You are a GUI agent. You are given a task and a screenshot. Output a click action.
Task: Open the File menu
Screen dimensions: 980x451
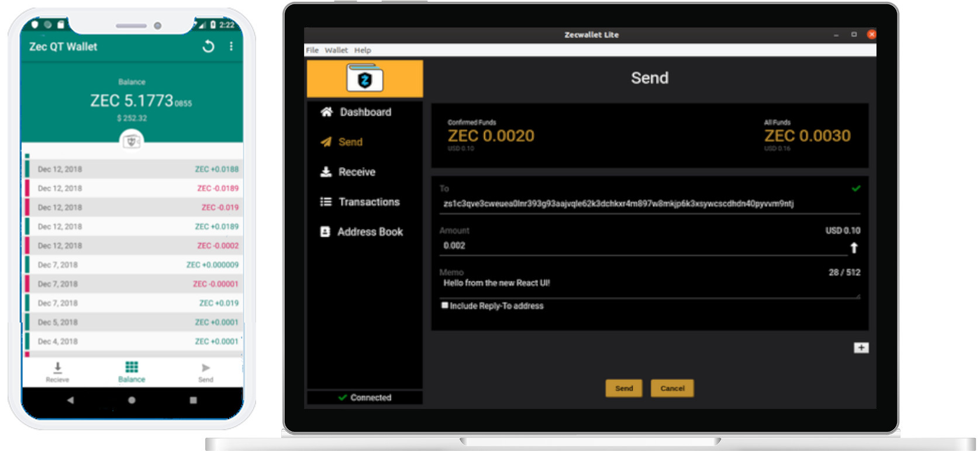312,50
